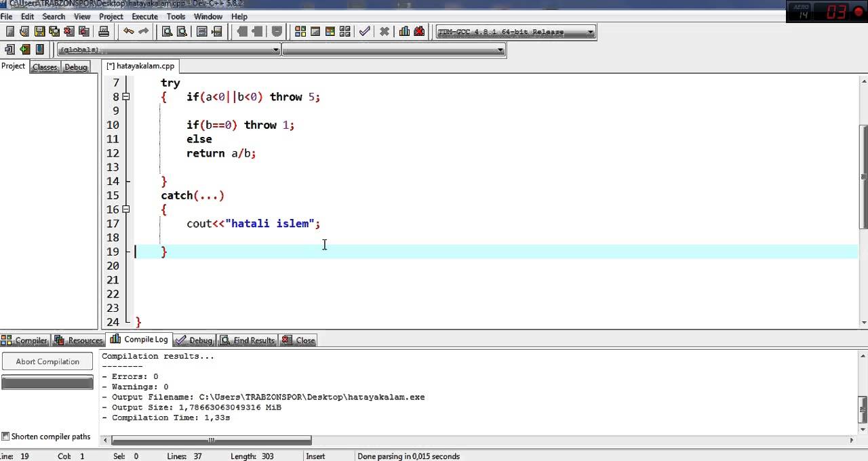
Task: Click the Goto Function toolbar icon
Action: tap(202, 31)
